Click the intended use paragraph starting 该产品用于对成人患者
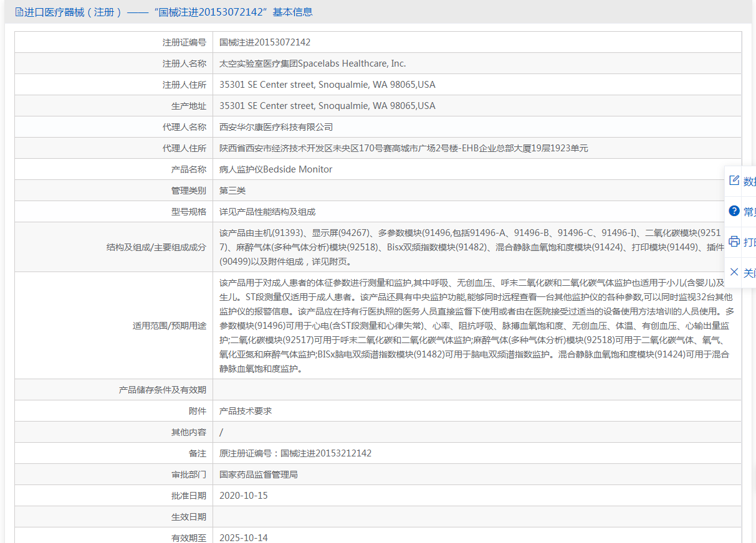 tap(477, 326)
